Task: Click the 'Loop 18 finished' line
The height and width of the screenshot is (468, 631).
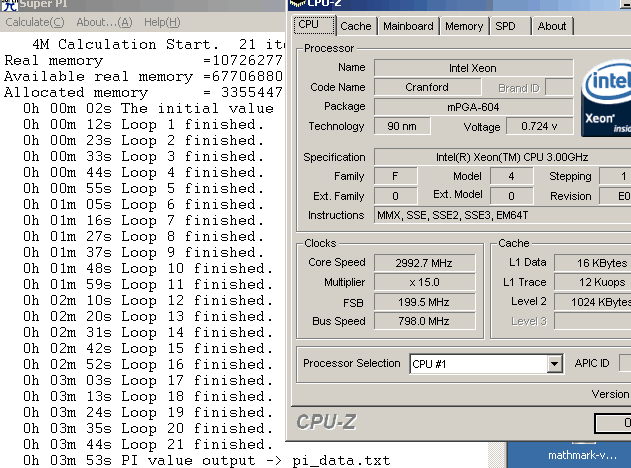Action: click(x=148, y=397)
